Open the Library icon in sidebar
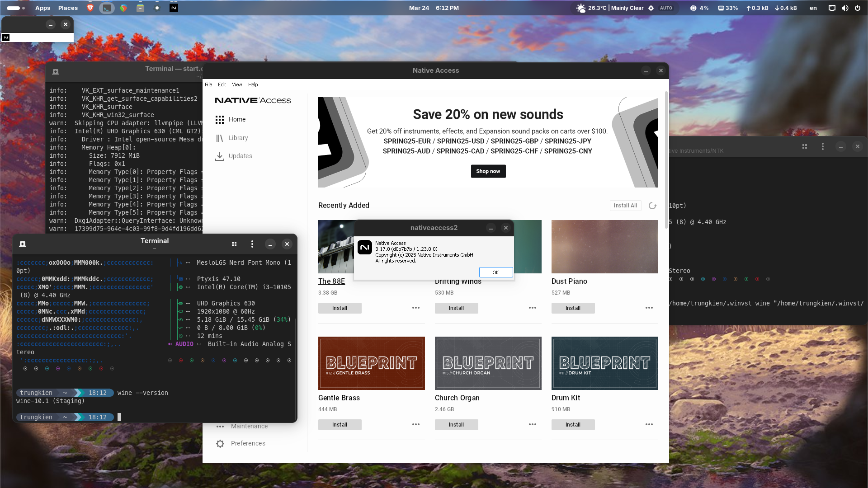The height and width of the screenshot is (488, 868). click(220, 138)
